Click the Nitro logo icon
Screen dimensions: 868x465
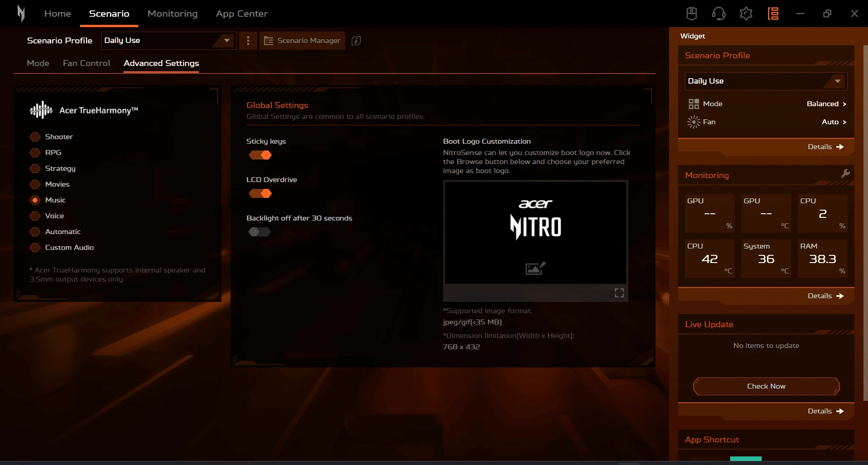(x=21, y=14)
